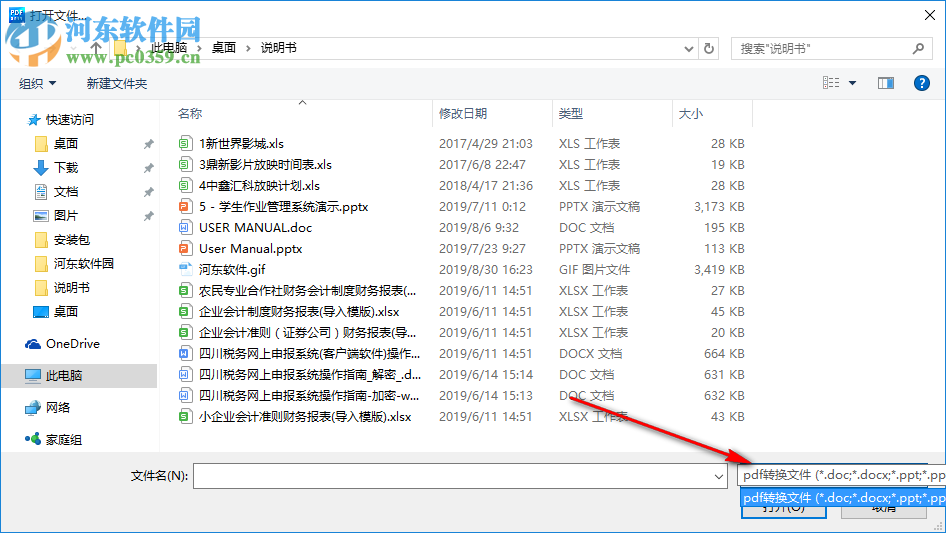
Task: Select the file named USER MANUAL.doc
Action: 256,228
